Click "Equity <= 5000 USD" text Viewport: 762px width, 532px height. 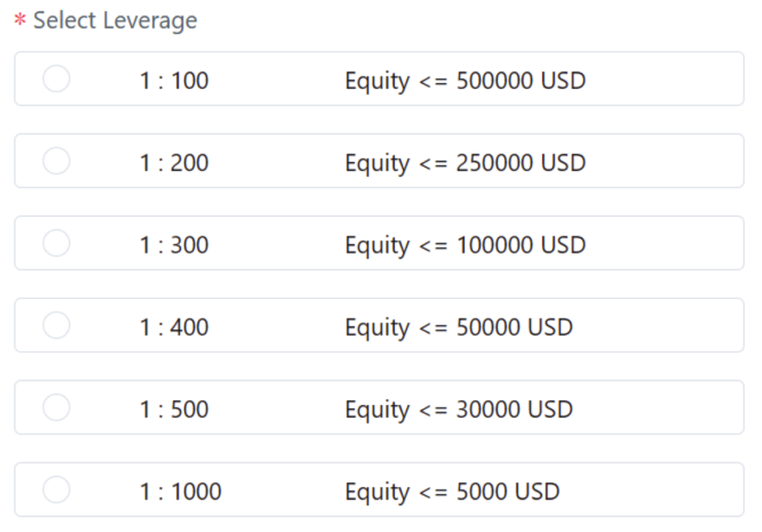pyautogui.click(x=452, y=491)
